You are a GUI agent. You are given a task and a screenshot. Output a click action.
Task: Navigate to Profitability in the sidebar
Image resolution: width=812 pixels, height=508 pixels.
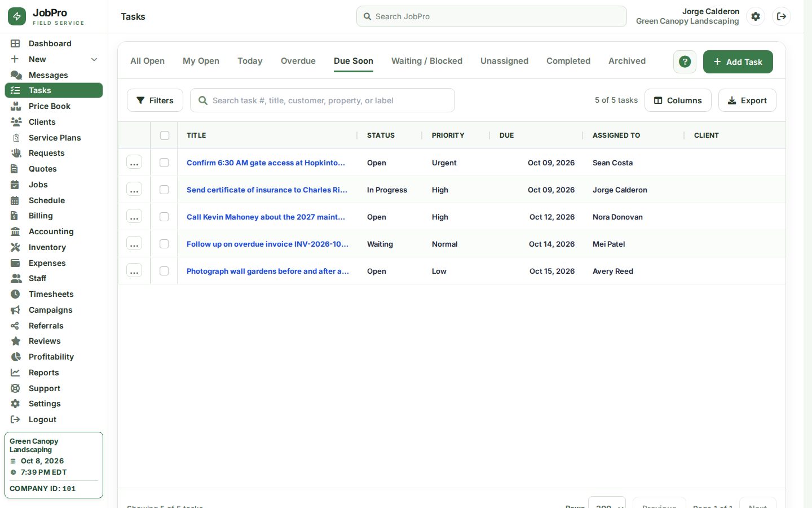click(54, 357)
